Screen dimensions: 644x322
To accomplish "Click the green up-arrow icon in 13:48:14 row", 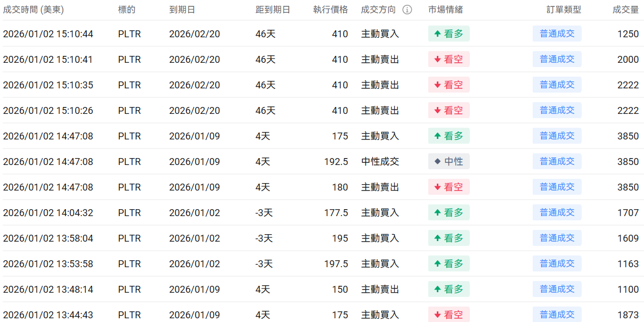I will pos(437,290).
